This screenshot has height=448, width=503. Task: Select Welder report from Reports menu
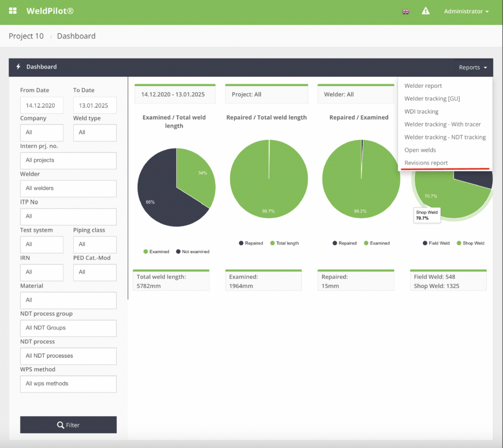pos(423,86)
